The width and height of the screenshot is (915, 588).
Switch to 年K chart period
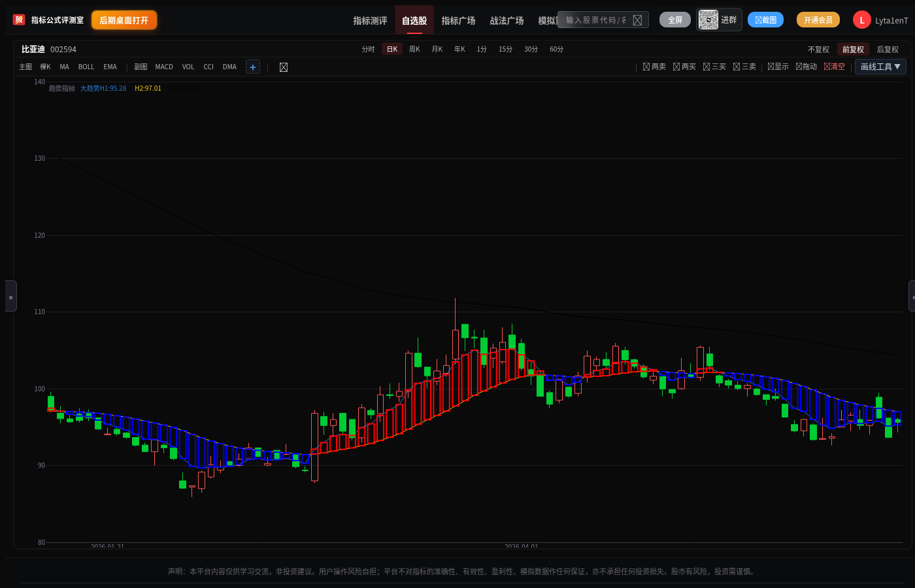pyautogui.click(x=459, y=49)
